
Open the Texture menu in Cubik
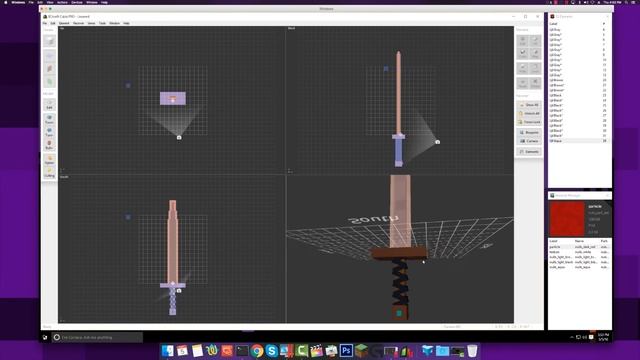tap(78, 23)
